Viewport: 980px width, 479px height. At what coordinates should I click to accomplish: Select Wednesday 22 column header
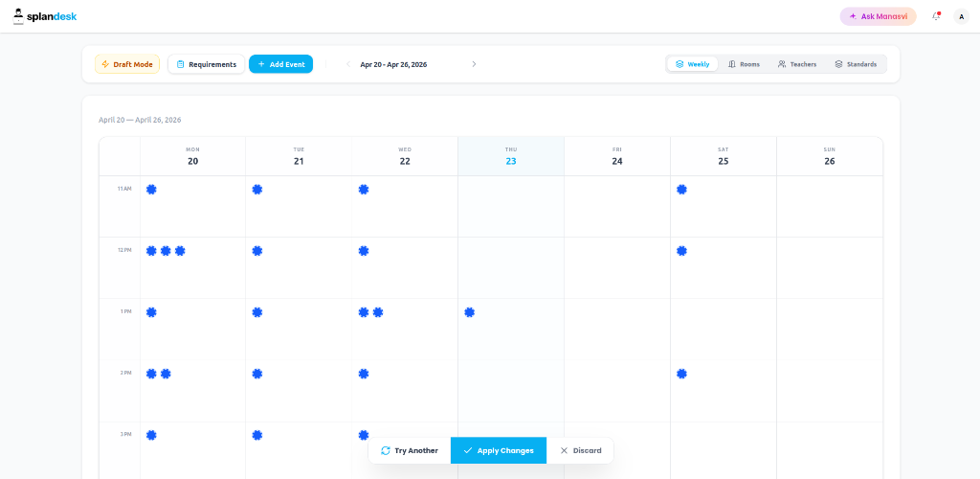(x=405, y=156)
